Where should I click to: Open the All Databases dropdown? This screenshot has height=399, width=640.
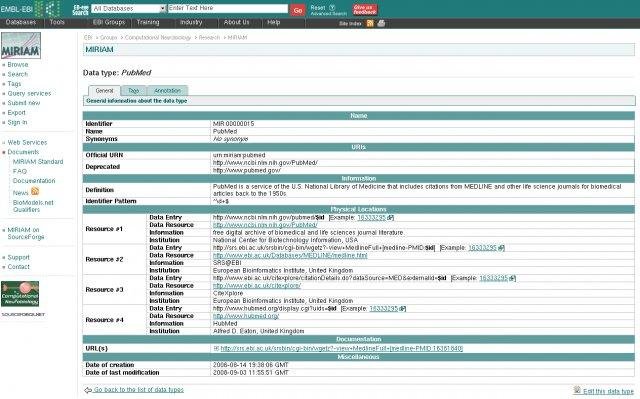[128, 9]
